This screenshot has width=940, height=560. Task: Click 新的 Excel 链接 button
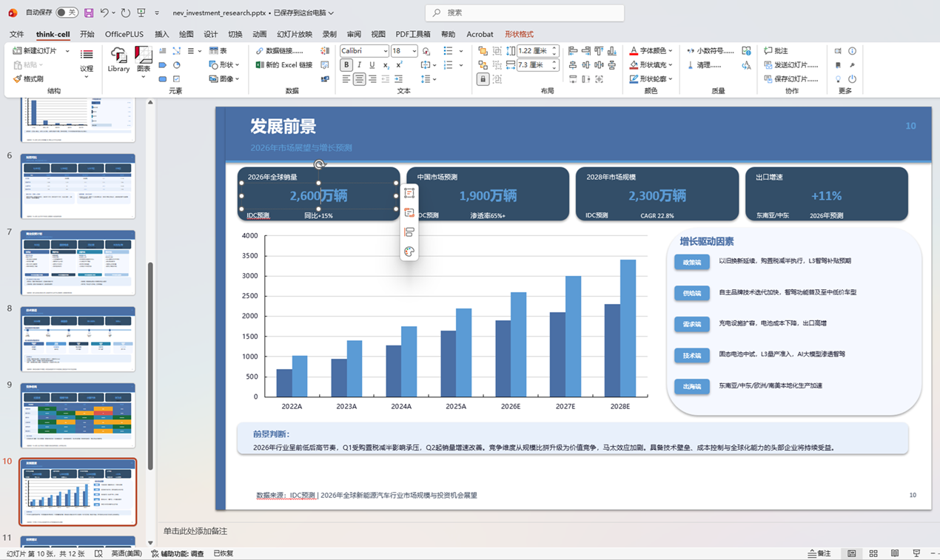pos(283,65)
